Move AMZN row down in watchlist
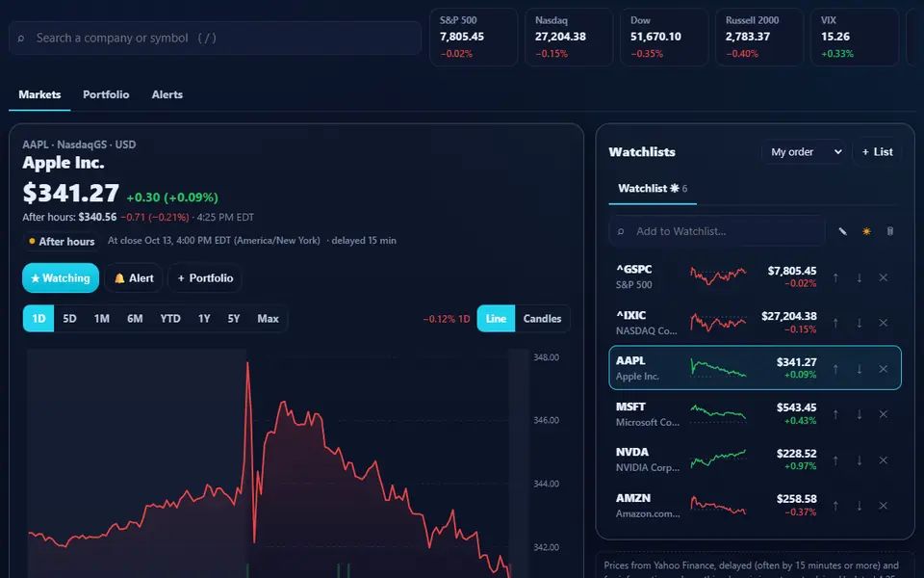The height and width of the screenshot is (578, 924). pos(860,506)
